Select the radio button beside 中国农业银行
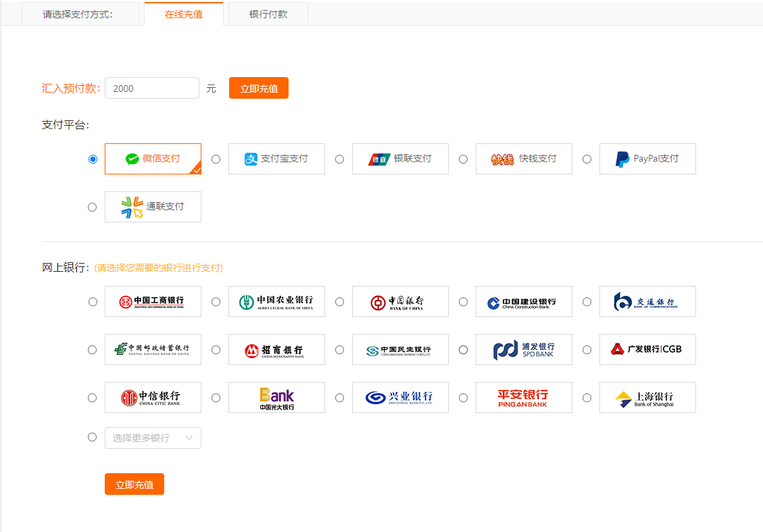Screen dimensions: 763x532 [x=216, y=301]
